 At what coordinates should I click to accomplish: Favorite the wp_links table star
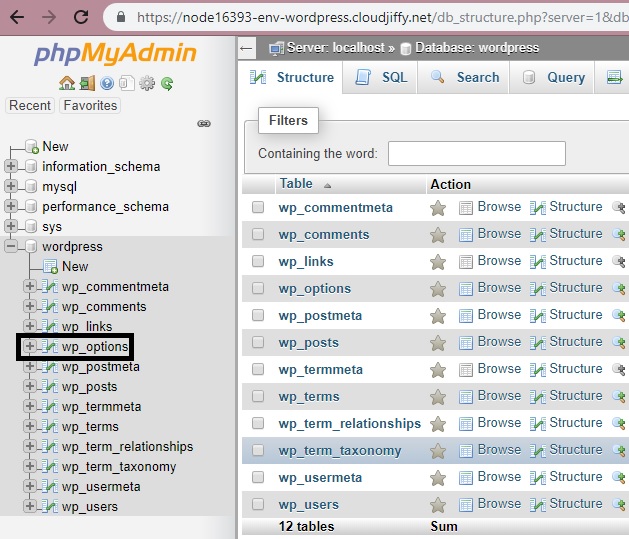(438, 262)
